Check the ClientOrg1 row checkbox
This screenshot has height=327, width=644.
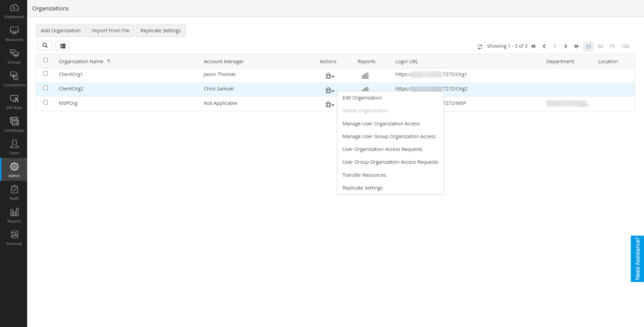tap(46, 74)
